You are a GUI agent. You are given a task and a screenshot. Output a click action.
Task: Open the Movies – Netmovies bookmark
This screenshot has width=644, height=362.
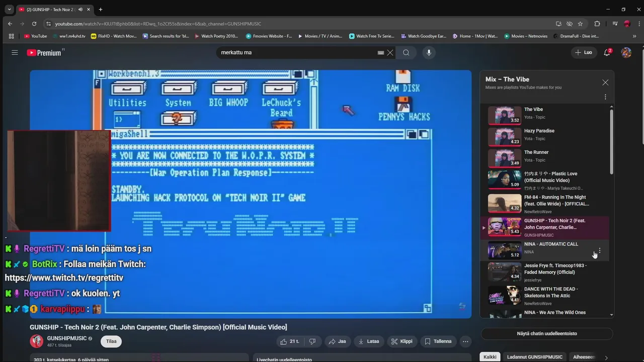(525, 36)
